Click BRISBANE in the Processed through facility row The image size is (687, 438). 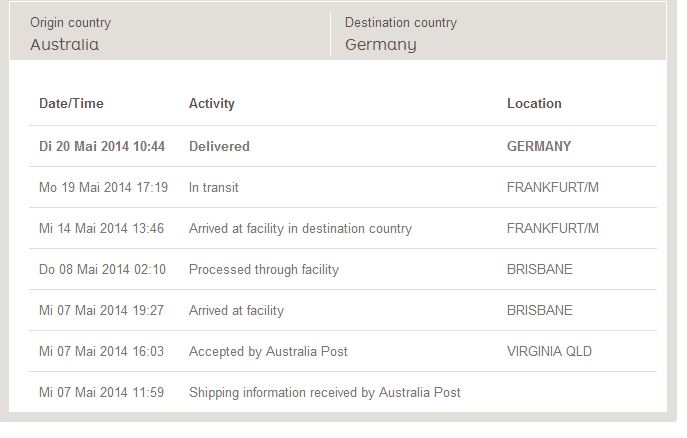pos(540,269)
